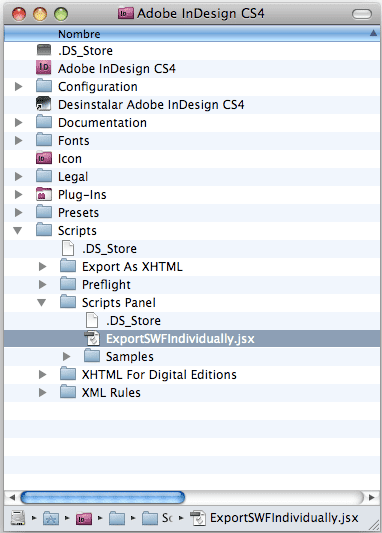
Task: Select the ExportSWFIndividually.jsx script icon in list
Action: (92, 338)
